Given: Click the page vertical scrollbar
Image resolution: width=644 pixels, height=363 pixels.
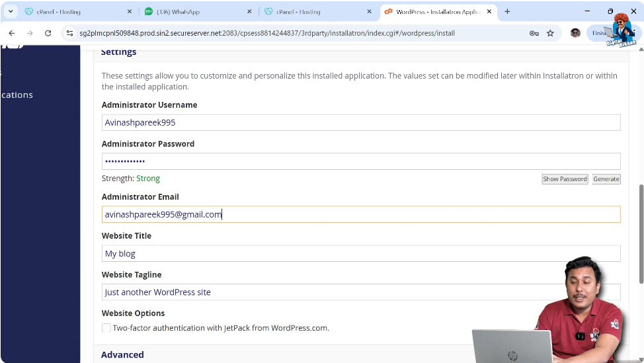Looking at the screenshot, I should [641, 234].
